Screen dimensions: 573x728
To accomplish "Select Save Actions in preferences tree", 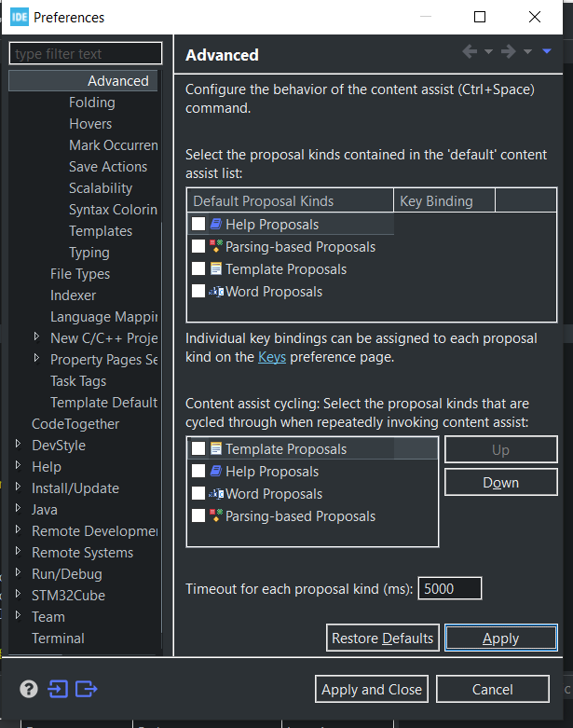I will pos(108,167).
